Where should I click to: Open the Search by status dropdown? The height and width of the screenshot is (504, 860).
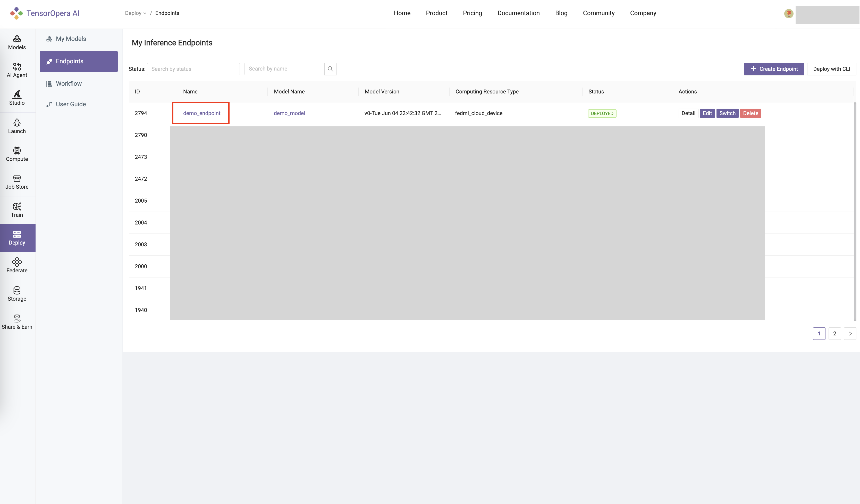click(x=193, y=69)
